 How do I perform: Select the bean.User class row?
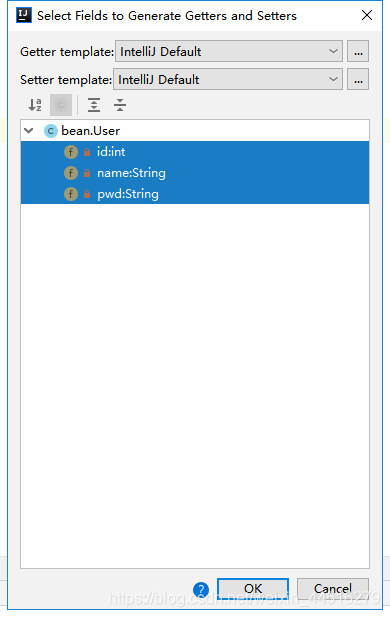195,131
